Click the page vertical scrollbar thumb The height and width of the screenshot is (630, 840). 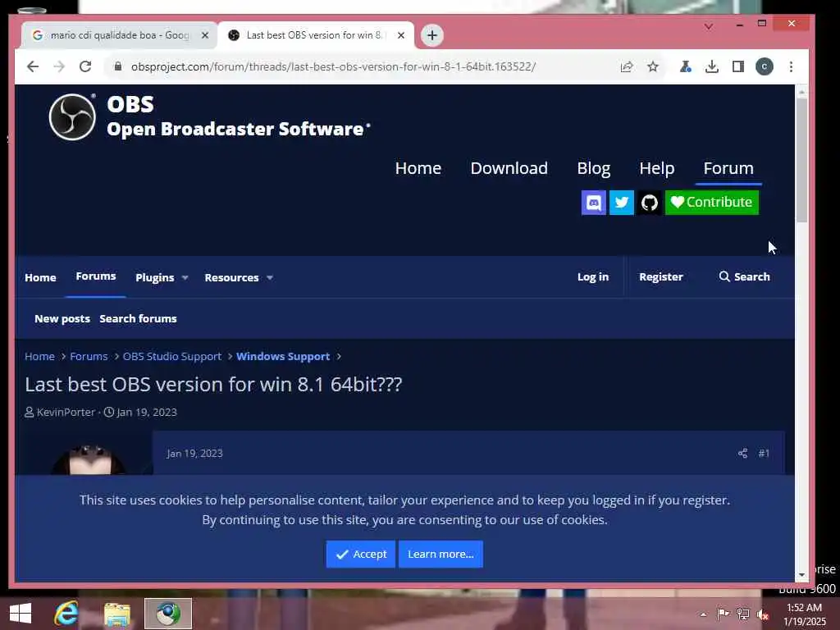801,160
